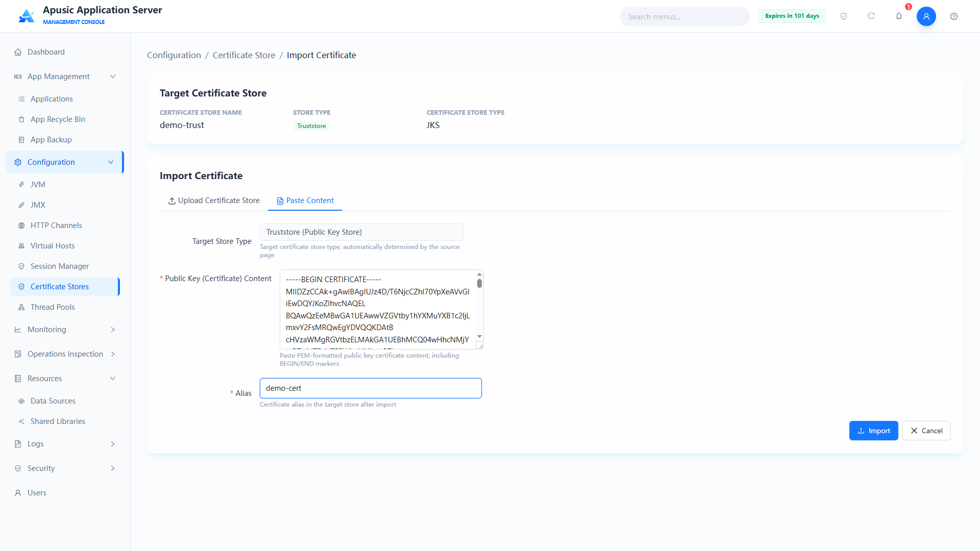Click Certificate Store breadcrumb link
This screenshot has height=551, width=980.
[x=244, y=55]
